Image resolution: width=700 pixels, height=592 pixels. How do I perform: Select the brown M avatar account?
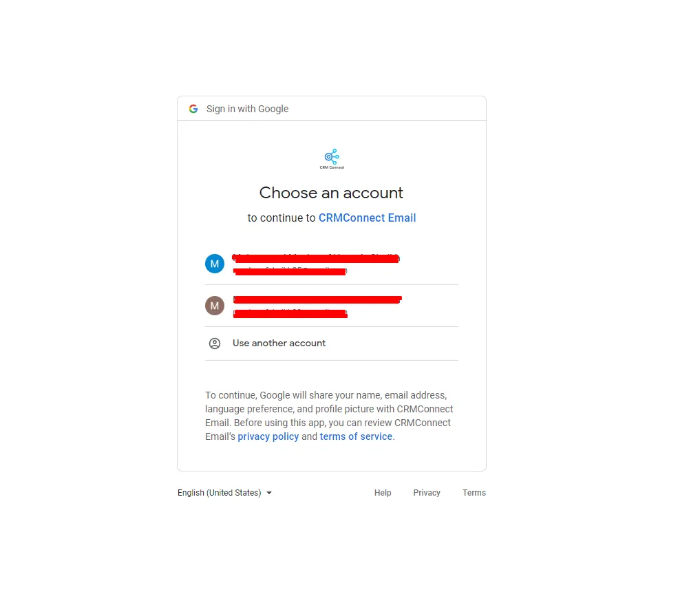(x=215, y=306)
